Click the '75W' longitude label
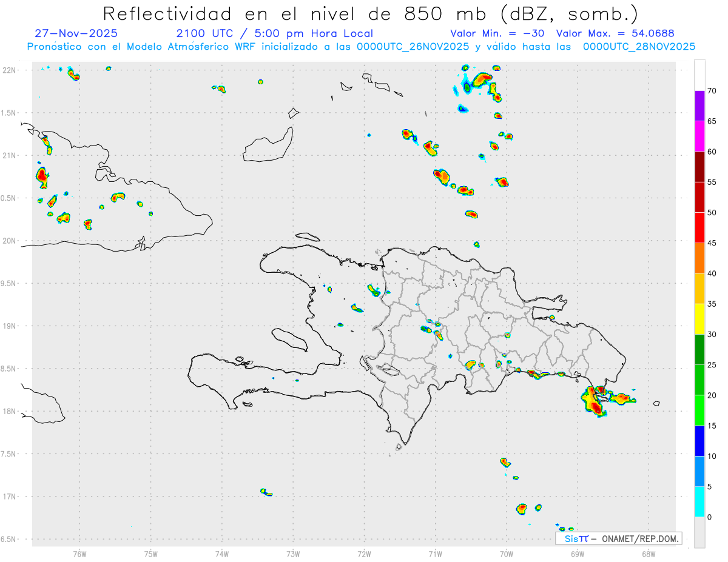This screenshot has height=562, width=728. (x=150, y=554)
